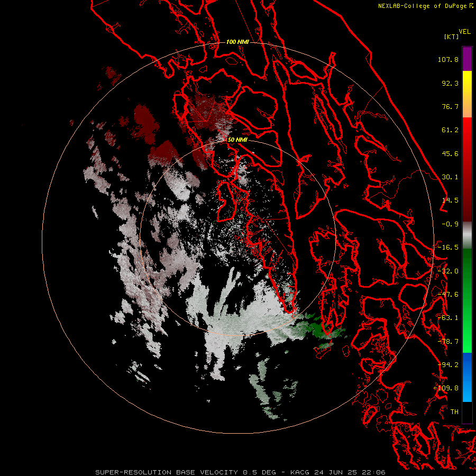Select the 76.7 legend value
This screenshot has height=476, width=476.
point(450,106)
